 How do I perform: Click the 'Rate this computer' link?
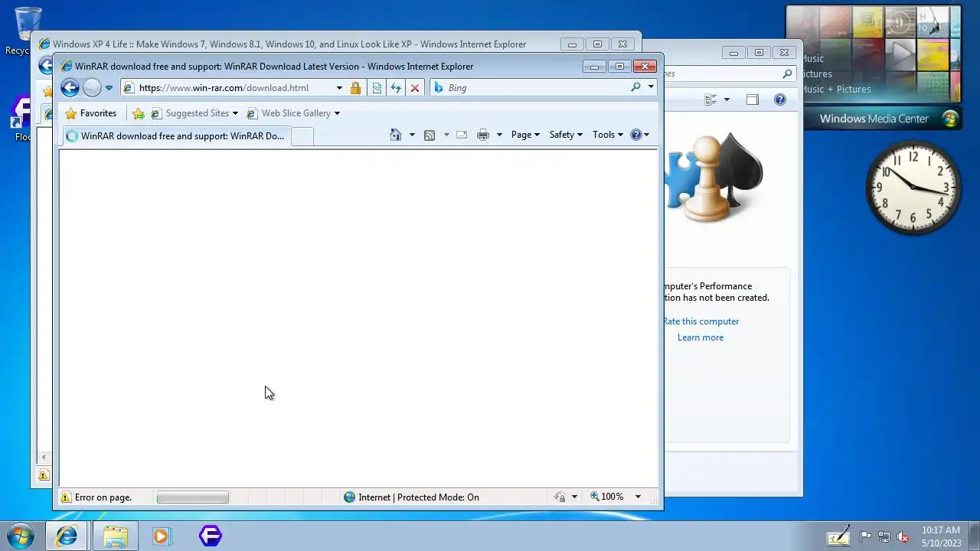(701, 321)
